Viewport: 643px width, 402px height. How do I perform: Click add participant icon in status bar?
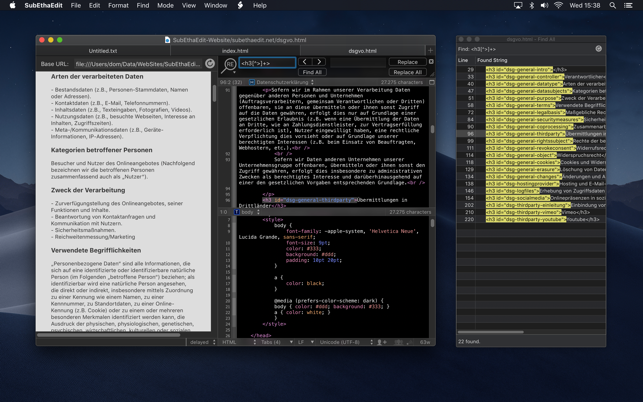pos(381,342)
